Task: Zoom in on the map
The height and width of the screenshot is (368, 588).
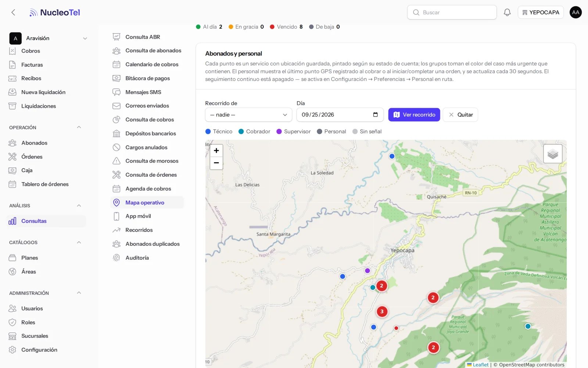Action: coord(216,151)
